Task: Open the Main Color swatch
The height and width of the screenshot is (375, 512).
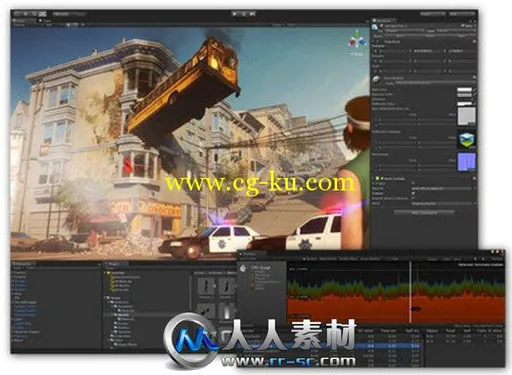Action: tap(464, 90)
